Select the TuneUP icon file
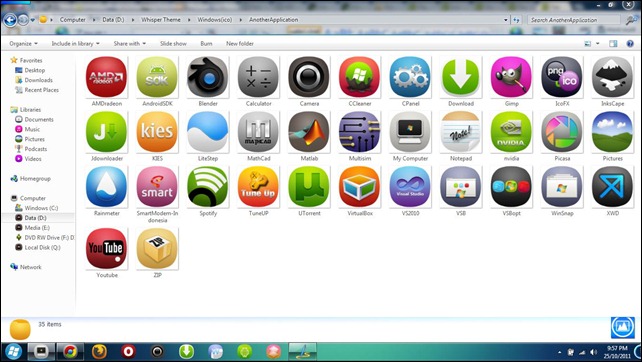The width and height of the screenshot is (642, 362). click(258, 187)
